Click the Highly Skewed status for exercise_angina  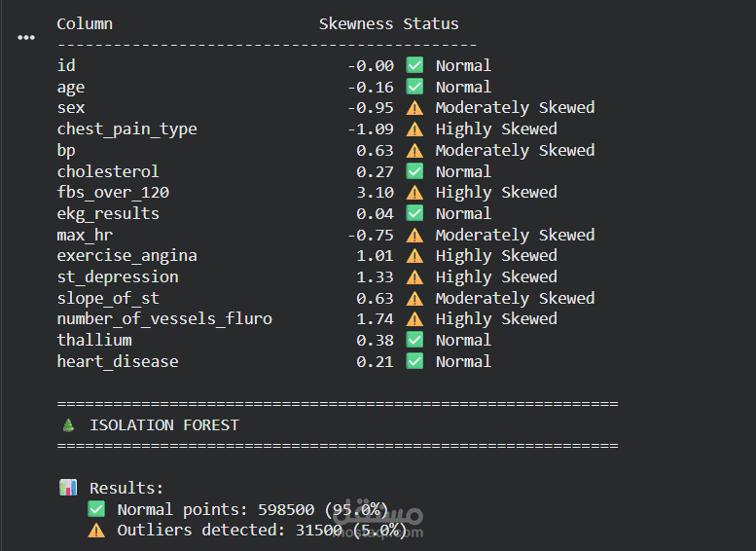(x=496, y=256)
